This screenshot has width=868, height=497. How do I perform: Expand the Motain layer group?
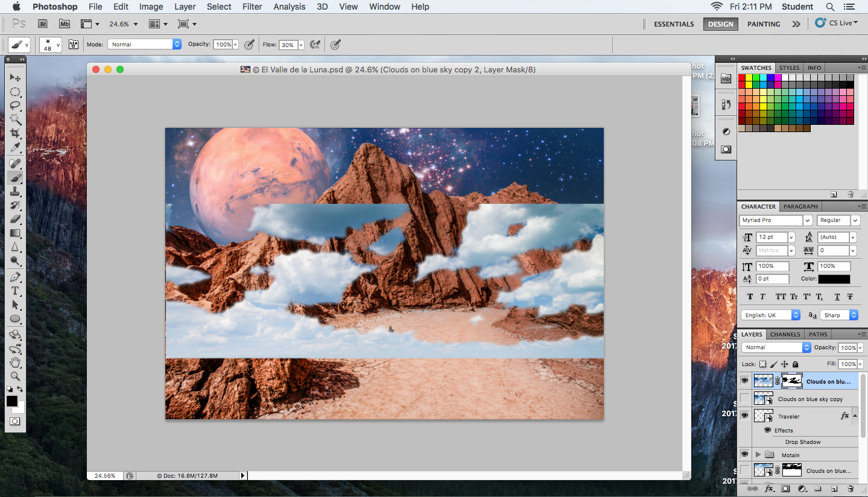click(758, 454)
